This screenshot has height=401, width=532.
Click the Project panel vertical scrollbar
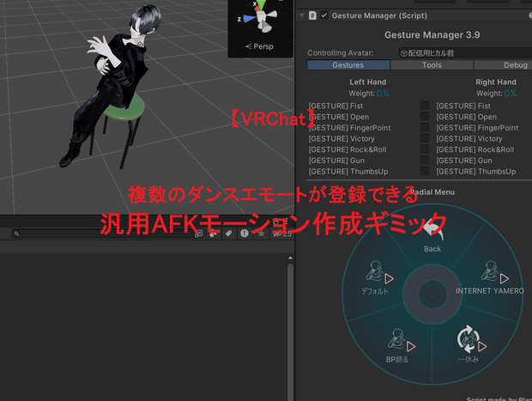pos(290,331)
